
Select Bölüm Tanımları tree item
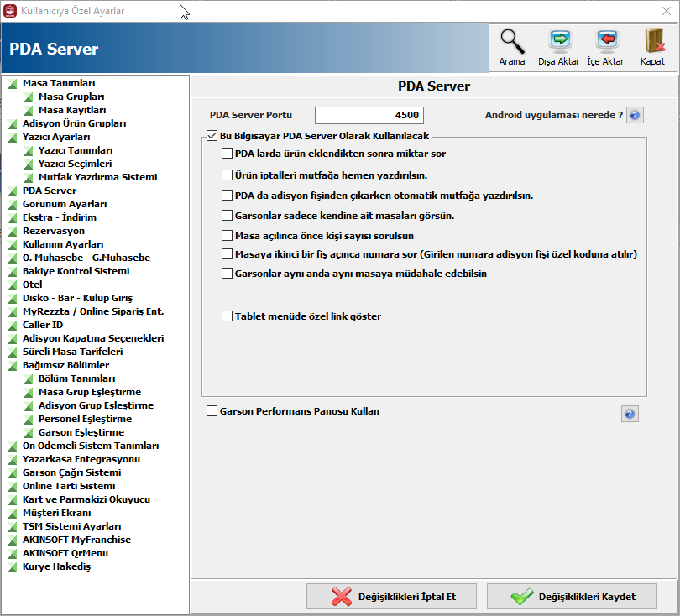click(x=76, y=378)
